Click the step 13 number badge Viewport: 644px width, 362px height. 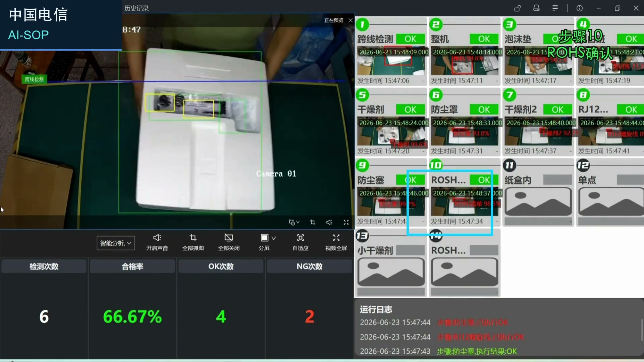pyautogui.click(x=362, y=236)
